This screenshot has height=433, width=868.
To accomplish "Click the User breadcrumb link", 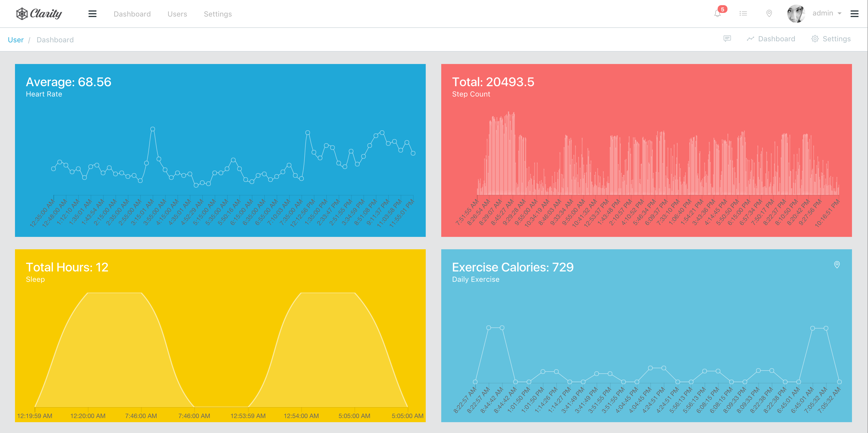I will pyautogui.click(x=16, y=40).
